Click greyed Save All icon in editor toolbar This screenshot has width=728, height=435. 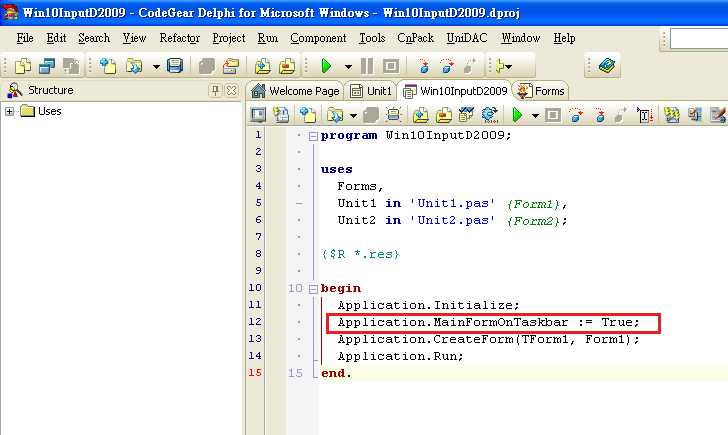pos(371,115)
